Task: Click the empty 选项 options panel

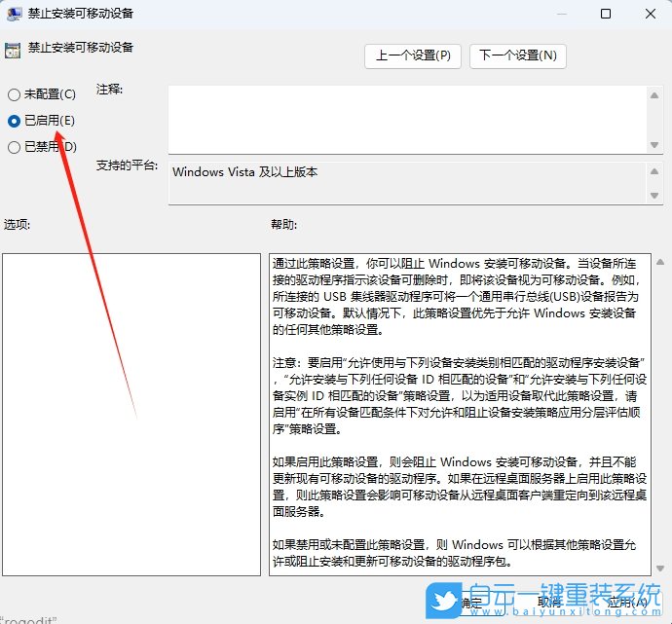Action: coord(131,414)
